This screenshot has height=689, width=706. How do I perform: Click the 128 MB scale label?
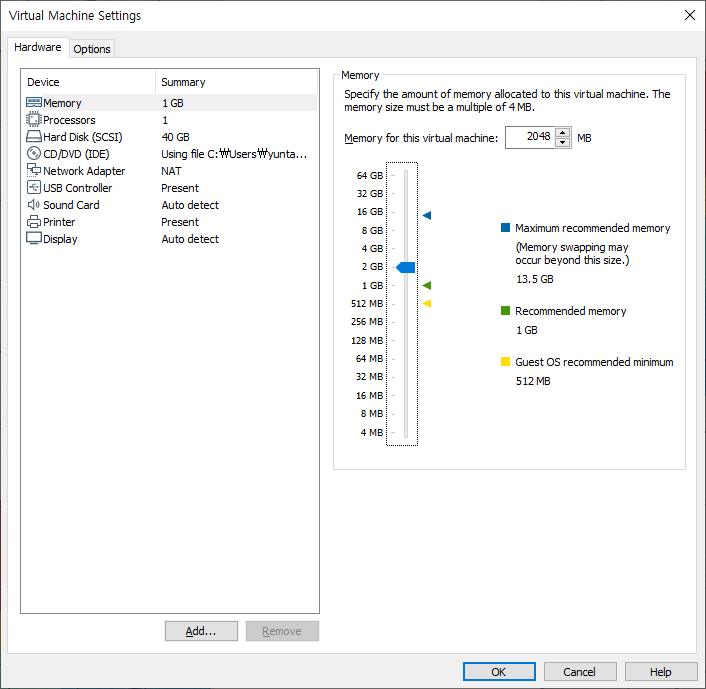coord(367,340)
